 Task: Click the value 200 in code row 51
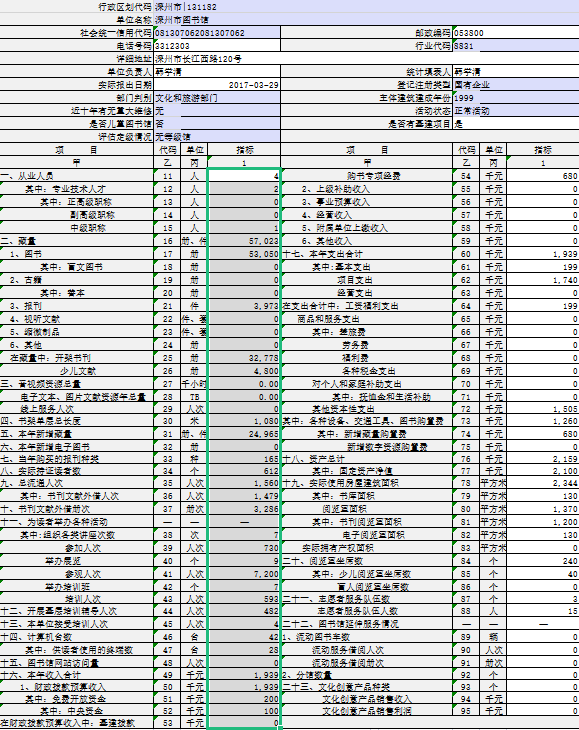(244, 699)
